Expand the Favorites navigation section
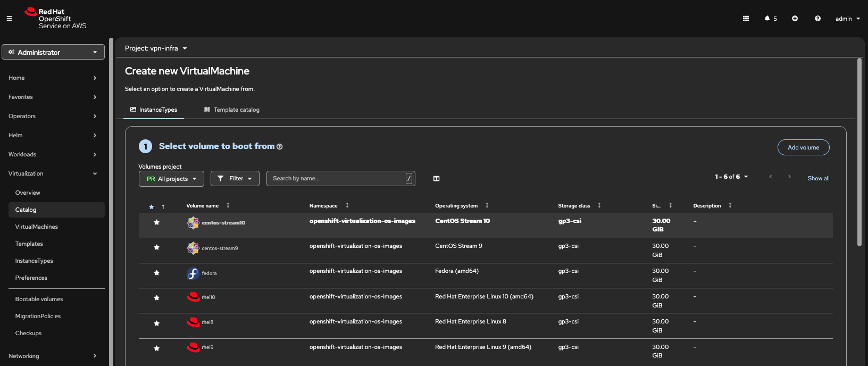This screenshot has width=868, height=366. 53,97
